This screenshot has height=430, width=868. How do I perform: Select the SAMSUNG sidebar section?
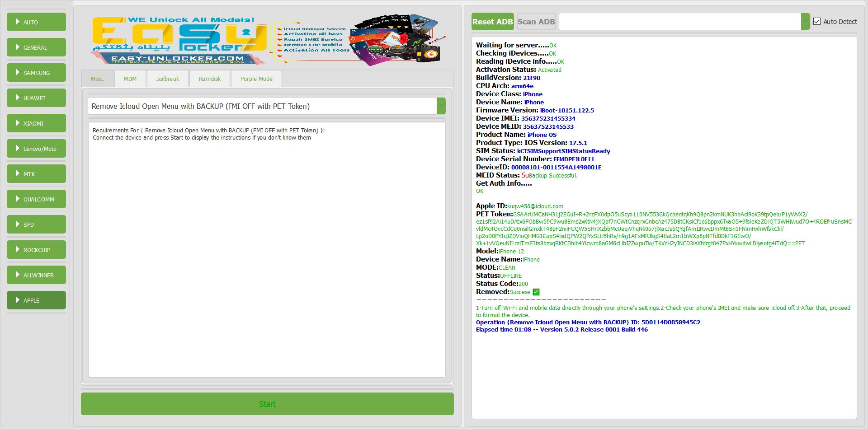point(36,72)
